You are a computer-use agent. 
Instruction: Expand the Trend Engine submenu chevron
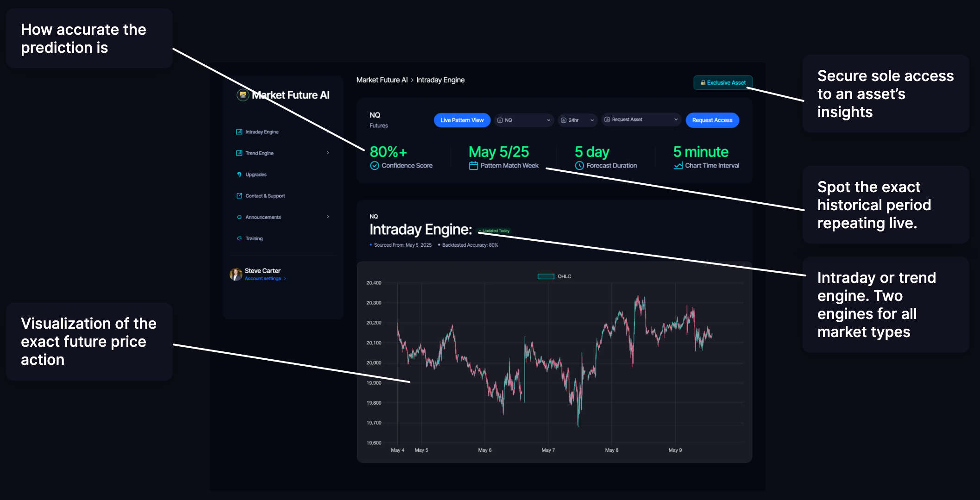pos(328,153)
